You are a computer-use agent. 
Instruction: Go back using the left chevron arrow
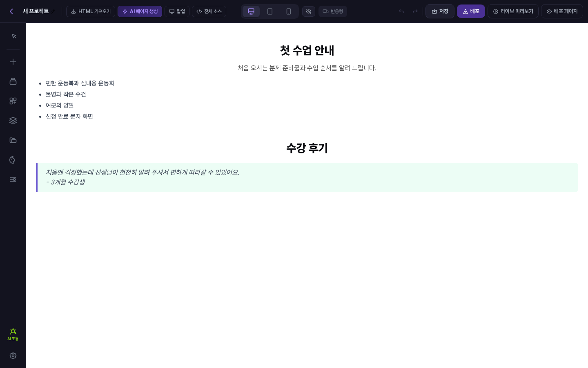pos(11,11)
